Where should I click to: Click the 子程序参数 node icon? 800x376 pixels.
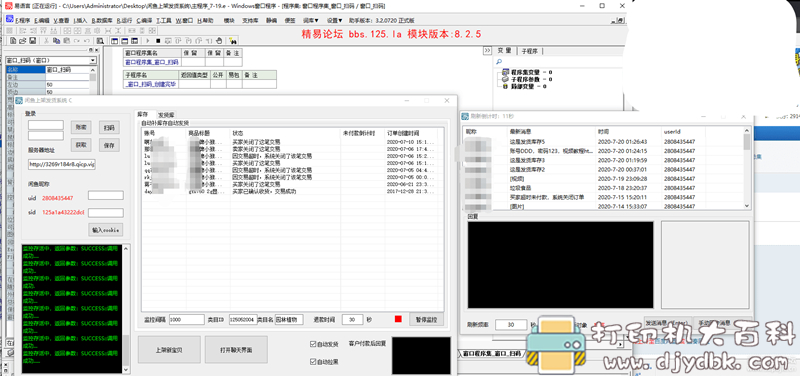pyautogui.click(x=506, y=79)
